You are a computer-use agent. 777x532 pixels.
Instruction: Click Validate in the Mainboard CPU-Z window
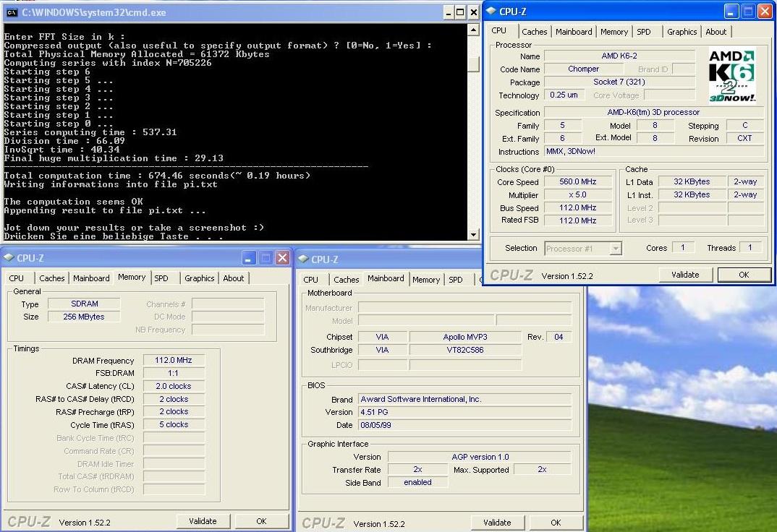(497, 523)
